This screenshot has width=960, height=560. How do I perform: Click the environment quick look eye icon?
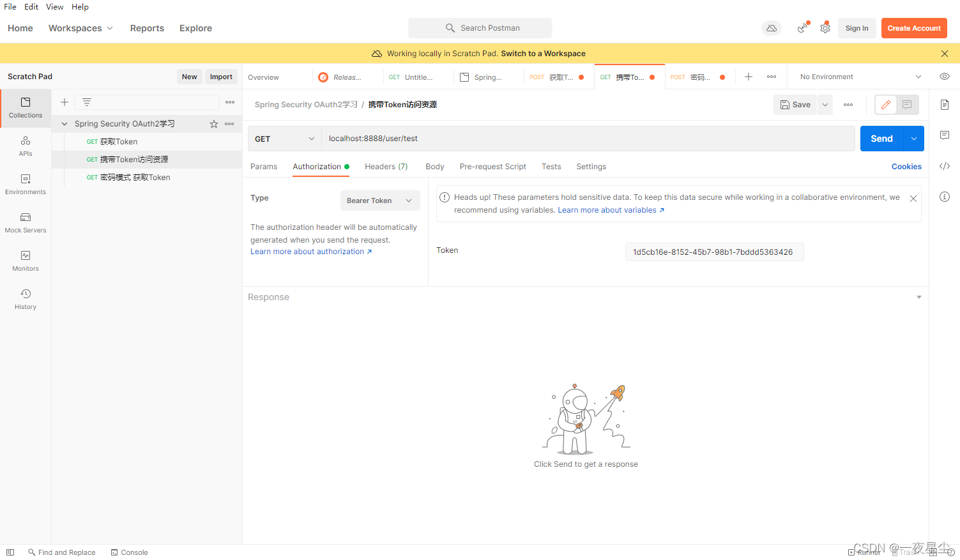945,77
